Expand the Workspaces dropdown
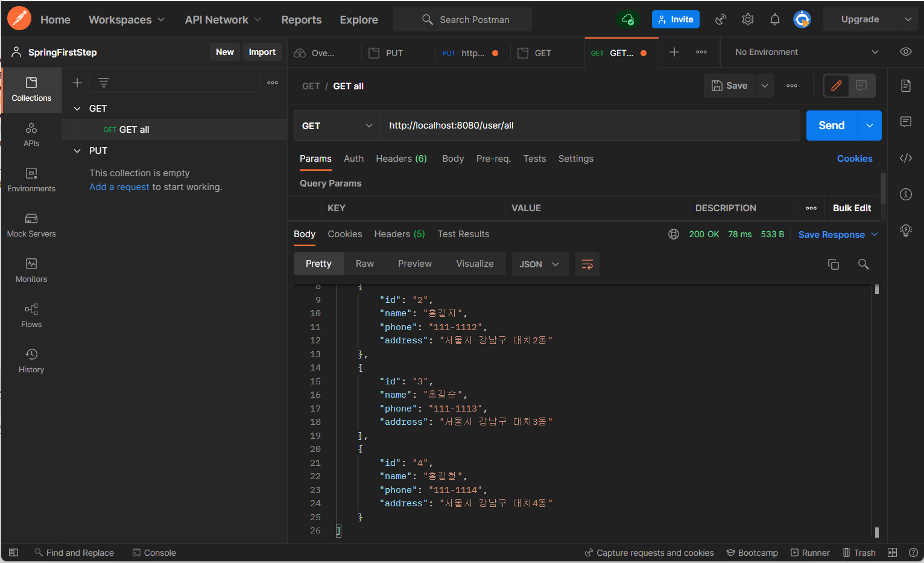The height and width of the screenshot is (563, 924). [x=127, y=19]
